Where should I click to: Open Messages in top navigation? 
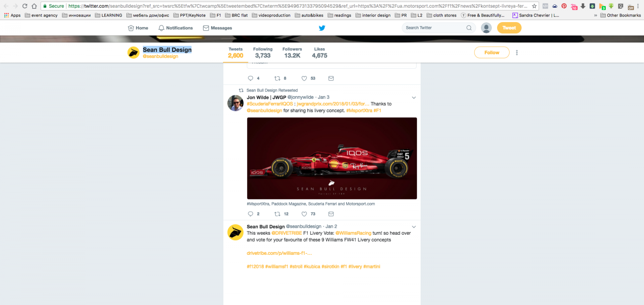tap(217, 28)
